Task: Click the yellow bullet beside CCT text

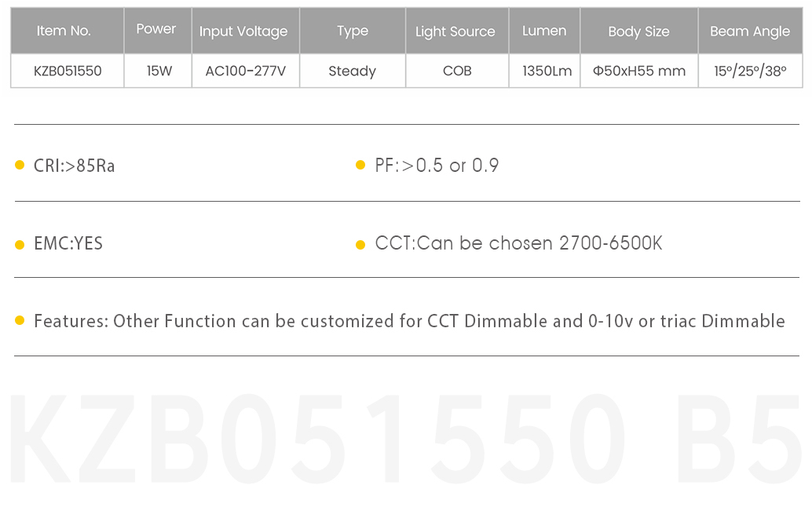Action: [360, 245]
